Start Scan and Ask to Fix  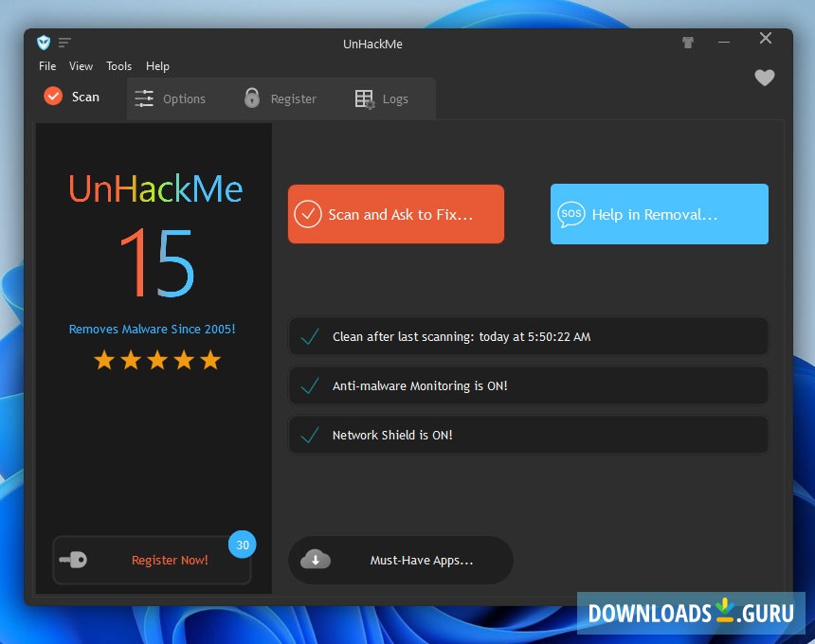click(396, 214)
